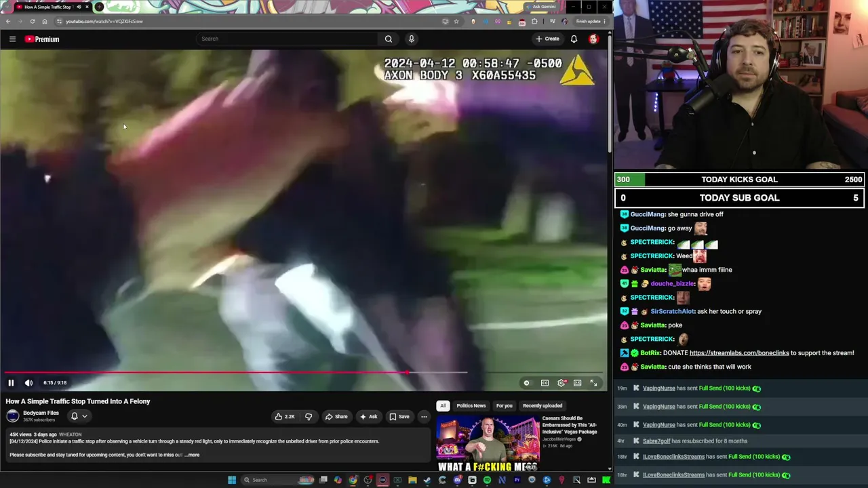
Task: Open more actions three-dot menu
Action: coord(424,417)
